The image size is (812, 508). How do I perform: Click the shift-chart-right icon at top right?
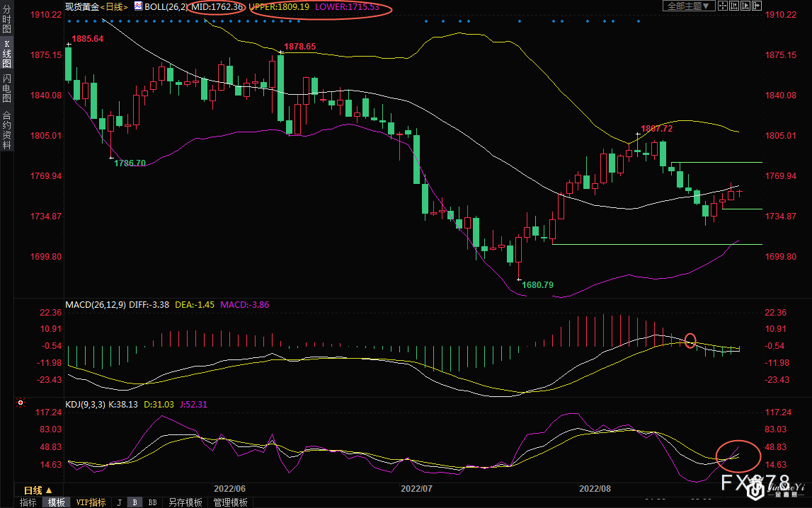pos(757,6)
